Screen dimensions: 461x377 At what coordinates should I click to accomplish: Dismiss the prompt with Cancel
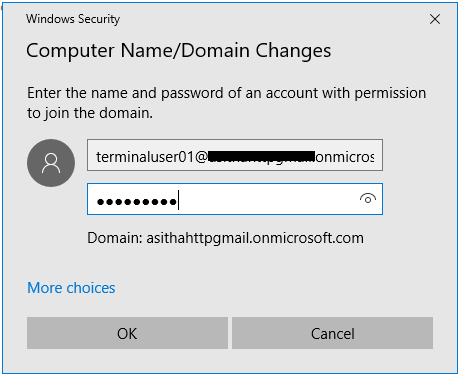332,333
